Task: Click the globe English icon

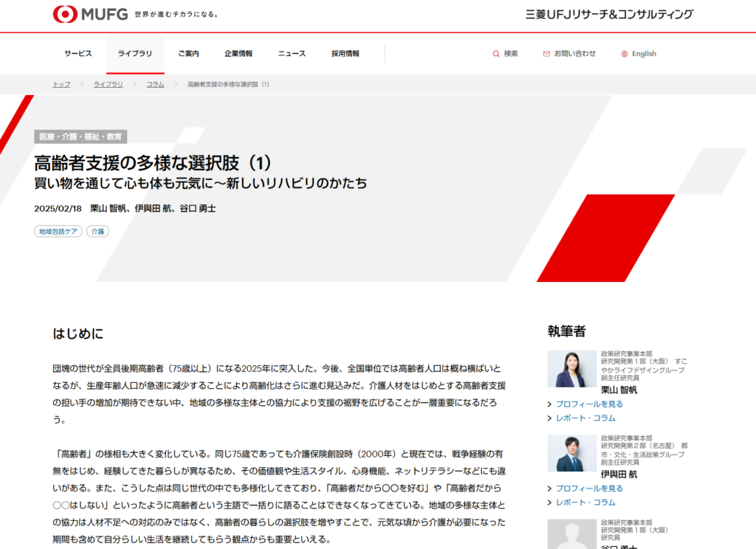Action: pyautogui.click(x=625, y=54)
